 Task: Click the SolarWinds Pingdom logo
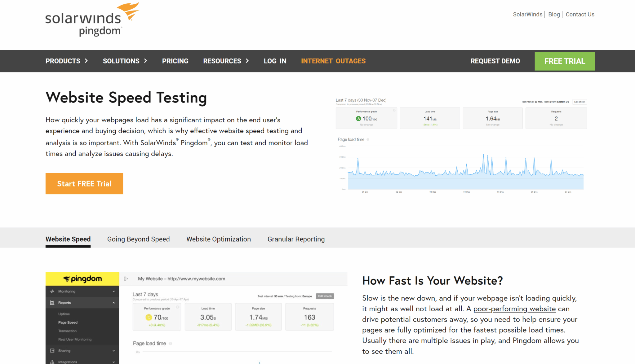92,19
